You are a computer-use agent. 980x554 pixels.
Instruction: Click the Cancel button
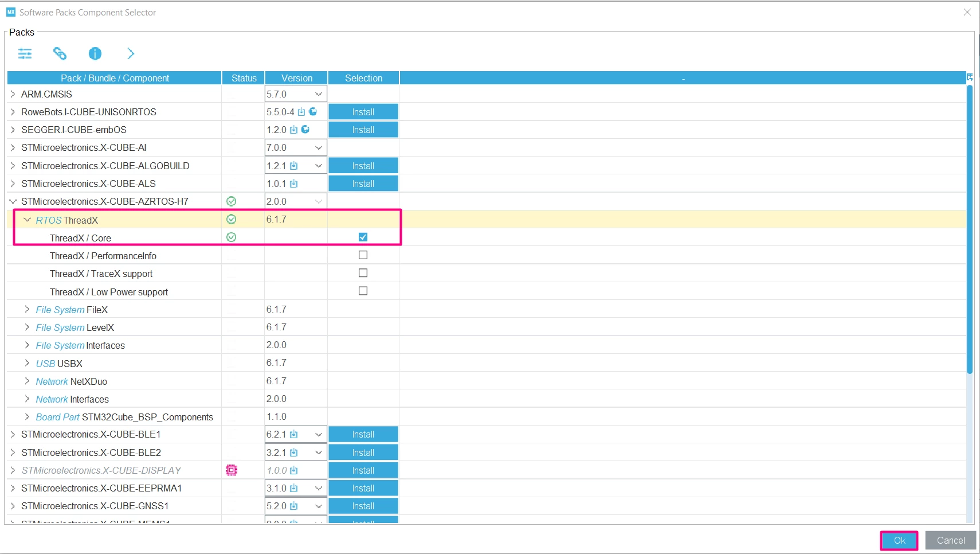tap(951, 540)
